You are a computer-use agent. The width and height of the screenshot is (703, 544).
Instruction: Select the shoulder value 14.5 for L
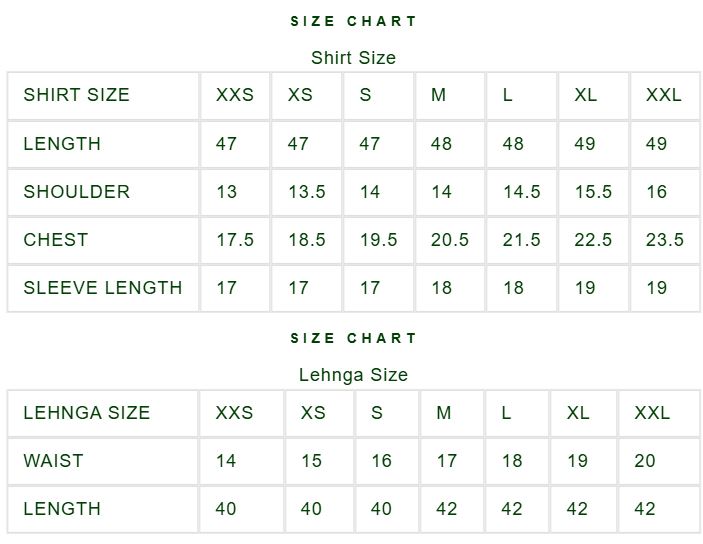click(x=522, y=192)
